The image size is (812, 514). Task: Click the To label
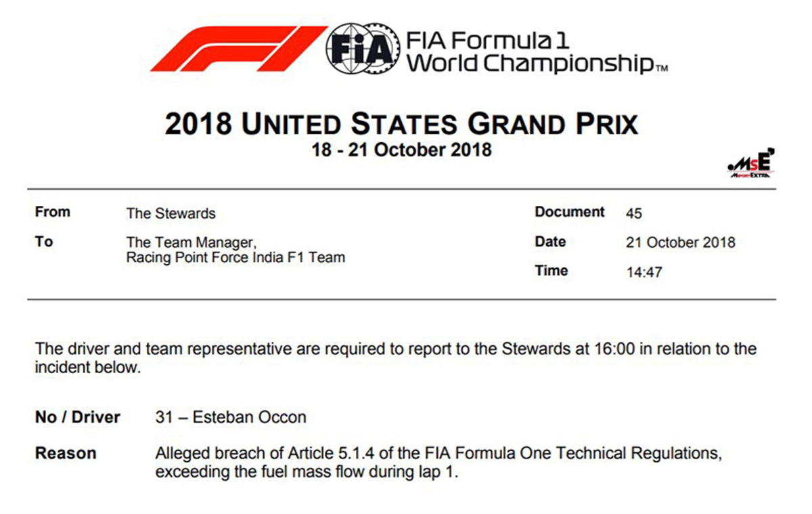click(44, 242)
